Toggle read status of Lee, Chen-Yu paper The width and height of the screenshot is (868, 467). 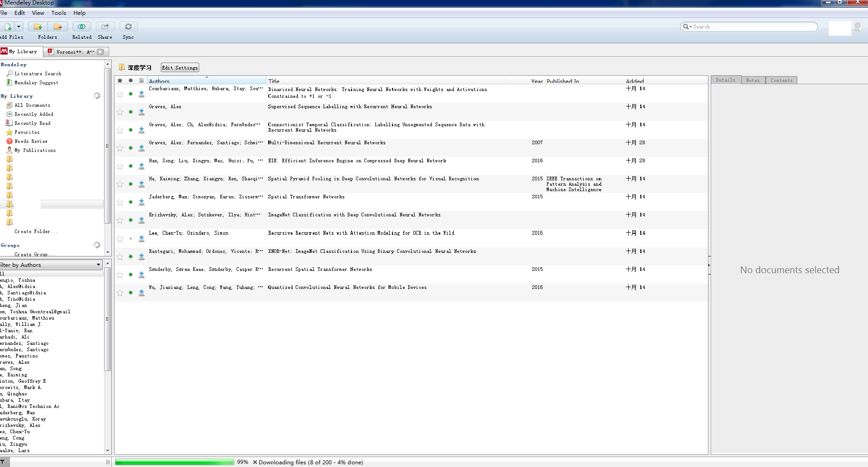(x=131, y=238)
